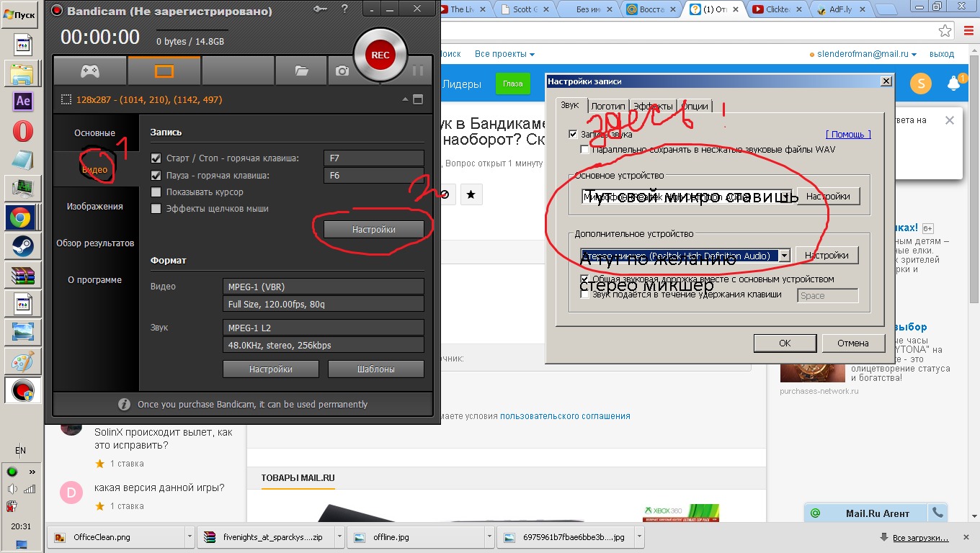The width and height of the screenshot is (980, 553).
Task: Click the F6 hotkey input field
Action: [374, 176]
